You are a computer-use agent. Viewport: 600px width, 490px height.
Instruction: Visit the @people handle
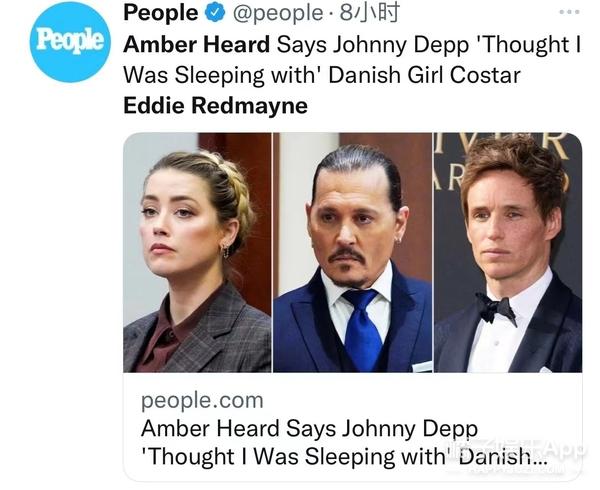(x=277, y=14)
